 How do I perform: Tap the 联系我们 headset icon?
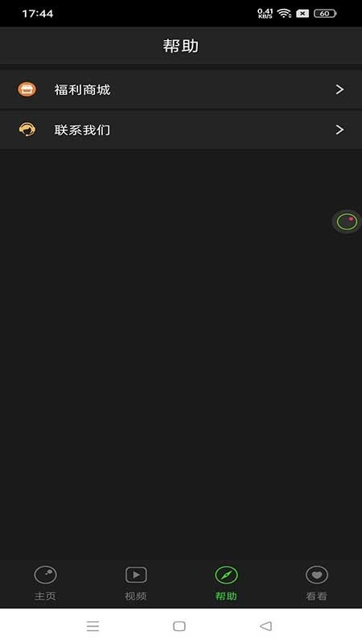[27, 130]
